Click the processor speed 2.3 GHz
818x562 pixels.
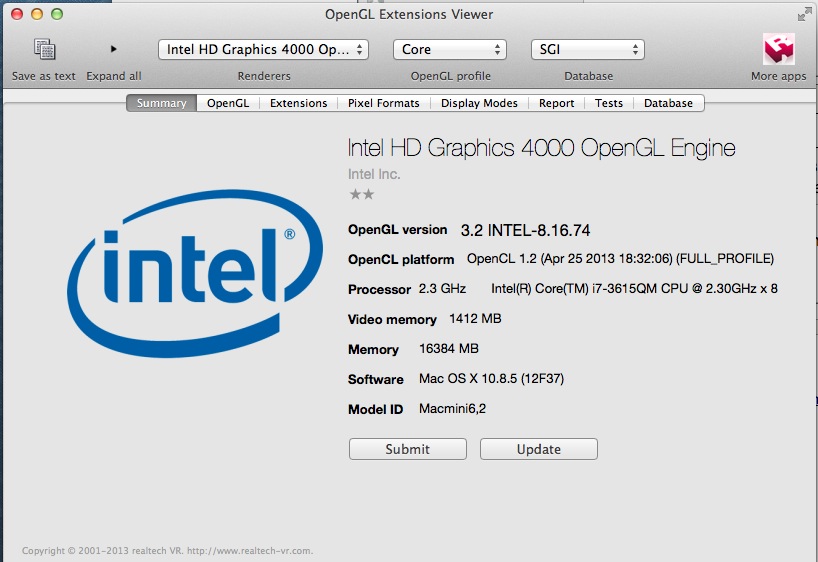coord(442,289)
